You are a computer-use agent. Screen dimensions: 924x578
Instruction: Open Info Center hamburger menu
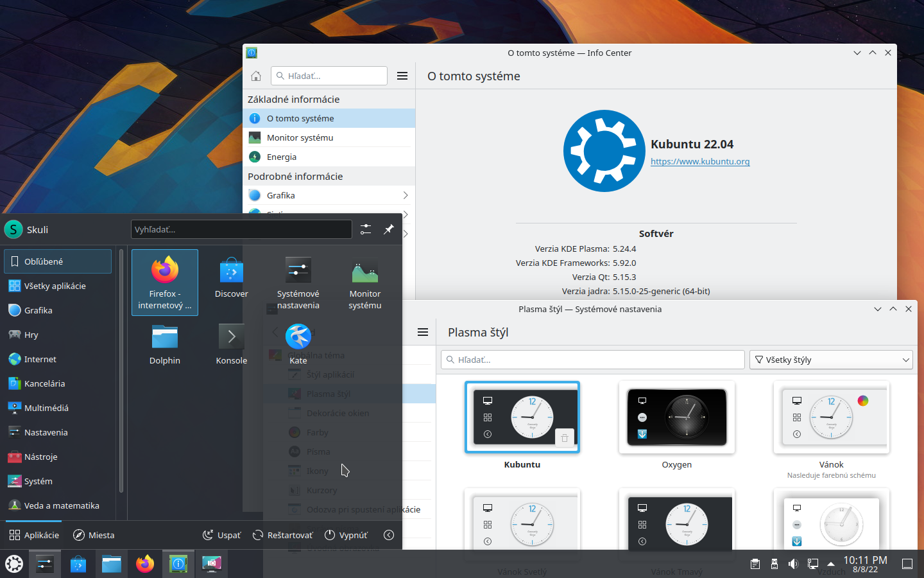click(x=402, y=76)
